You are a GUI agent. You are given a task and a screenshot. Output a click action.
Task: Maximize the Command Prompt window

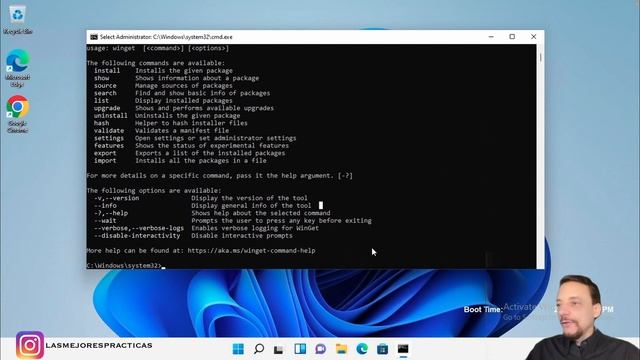point(512,37)
